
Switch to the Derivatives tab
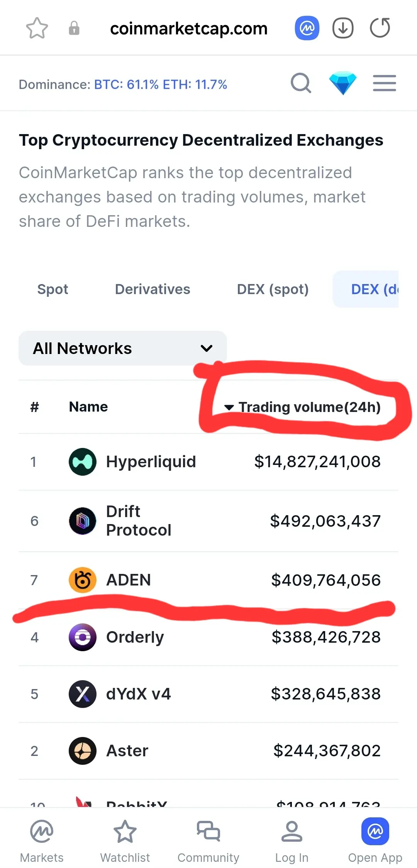pos(153,289)
